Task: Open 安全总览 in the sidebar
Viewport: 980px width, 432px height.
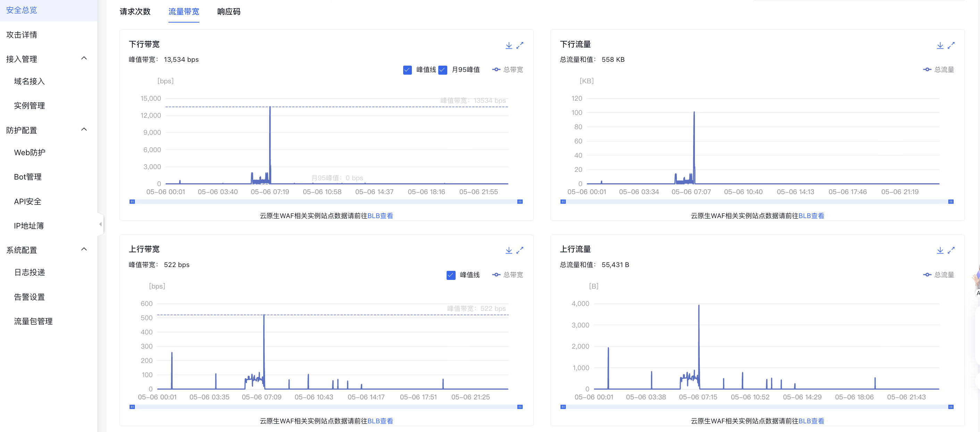Action: pyautogui.click(x=48, y=10)
